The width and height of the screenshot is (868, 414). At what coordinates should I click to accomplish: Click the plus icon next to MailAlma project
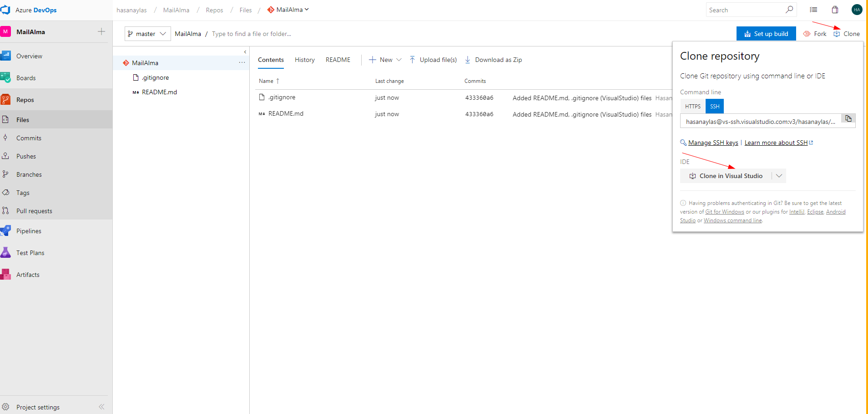click(101, 31)
